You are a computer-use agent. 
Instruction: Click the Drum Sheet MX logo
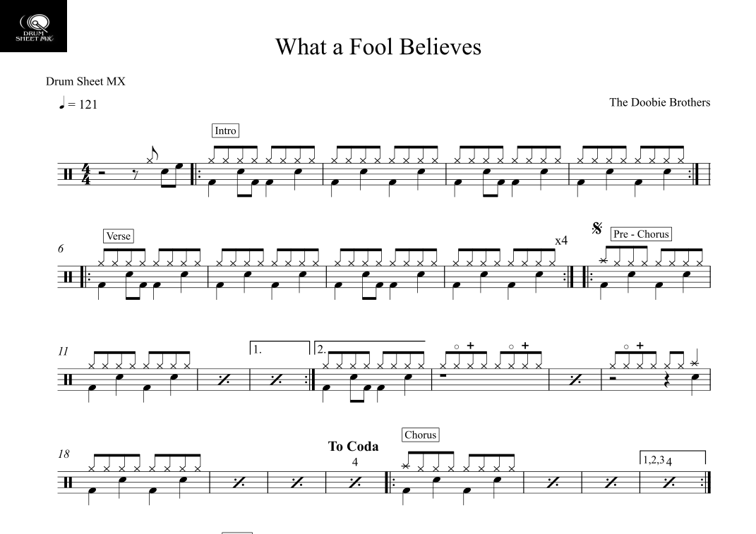pos(33,26)
